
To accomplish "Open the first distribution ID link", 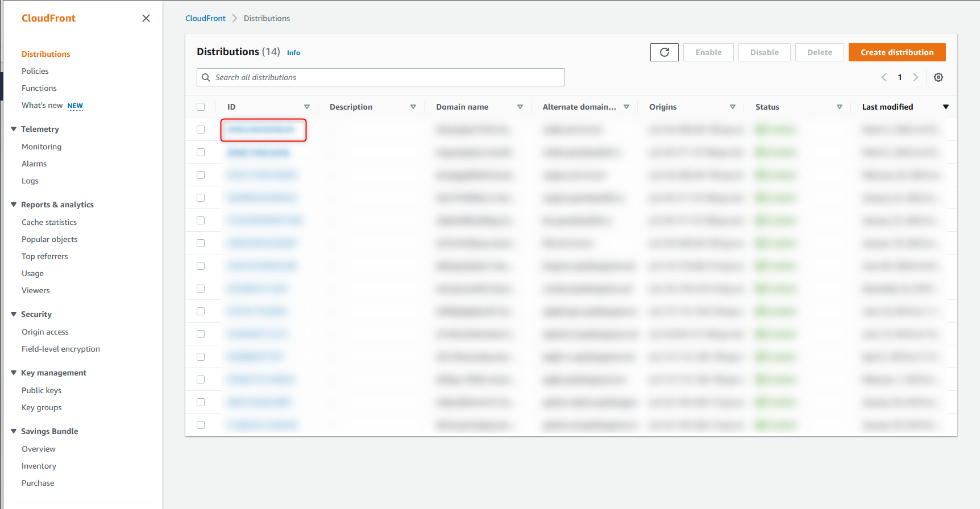I will coord(261,130).
